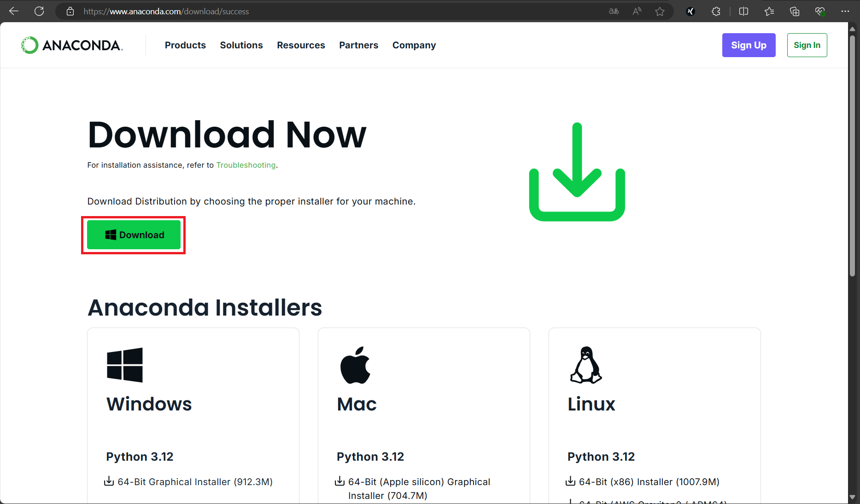
Task: Download Mac 64-Bit Apple silicon Graphical Installer
Action: click(419, 488)
